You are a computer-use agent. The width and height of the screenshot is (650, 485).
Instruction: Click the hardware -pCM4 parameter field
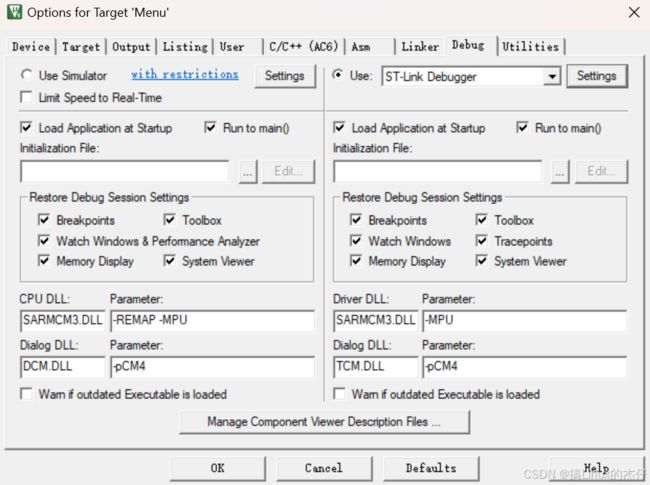coord(524,367)
